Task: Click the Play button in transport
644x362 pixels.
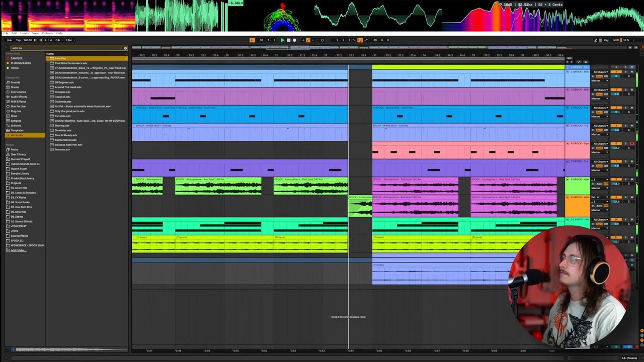Action: coord(282,40)
